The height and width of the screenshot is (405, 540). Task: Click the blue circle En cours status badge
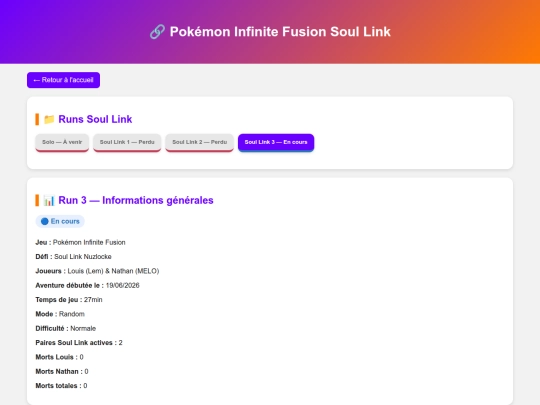point(60,221)
